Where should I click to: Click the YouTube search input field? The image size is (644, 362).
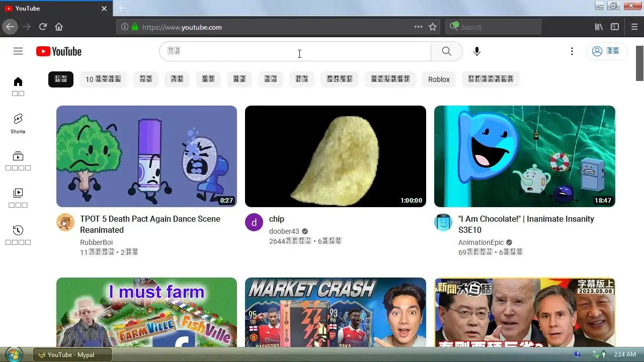point(295,51)
